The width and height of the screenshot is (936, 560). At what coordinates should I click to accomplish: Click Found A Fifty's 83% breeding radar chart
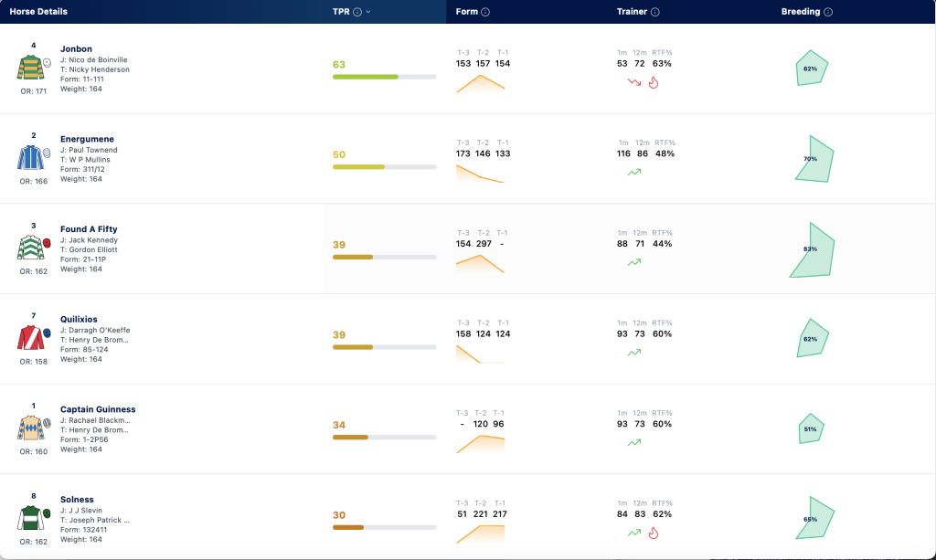tap(812, 250)
